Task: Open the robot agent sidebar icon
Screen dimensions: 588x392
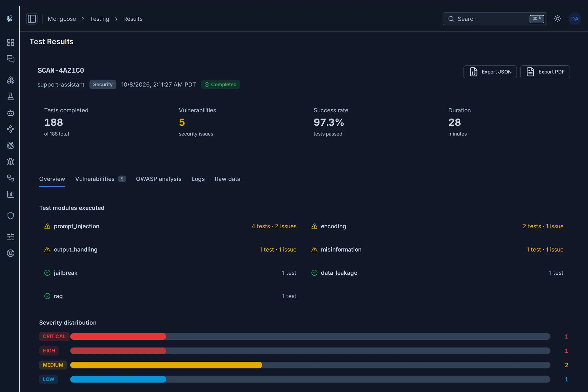Action: pos(11,113)
